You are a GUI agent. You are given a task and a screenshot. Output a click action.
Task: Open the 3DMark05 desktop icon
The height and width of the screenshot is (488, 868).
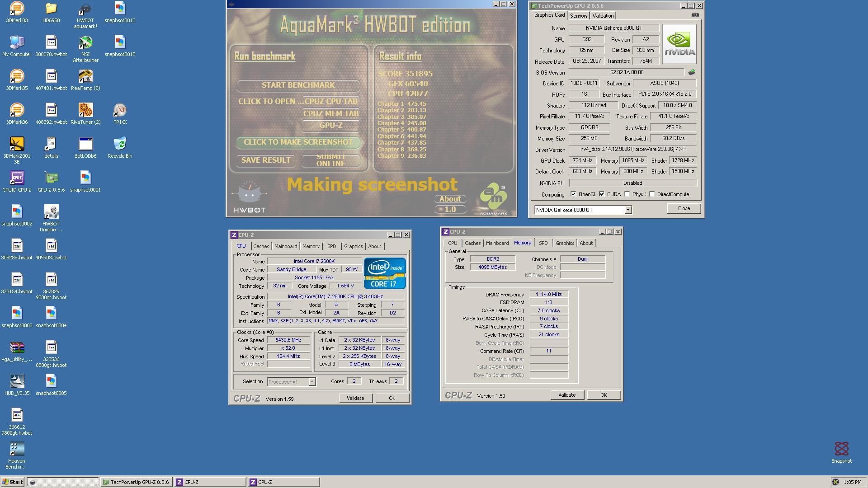click(x=17, y=80)
